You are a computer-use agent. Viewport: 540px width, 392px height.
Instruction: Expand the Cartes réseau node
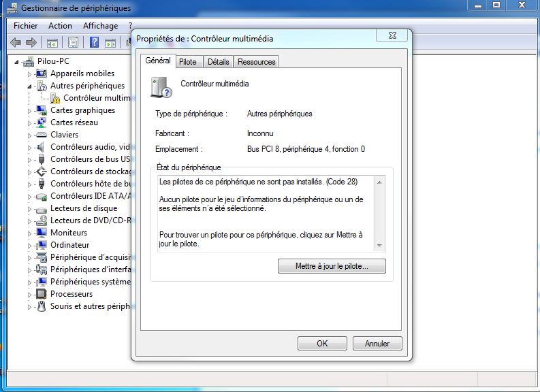coord(29,123)
